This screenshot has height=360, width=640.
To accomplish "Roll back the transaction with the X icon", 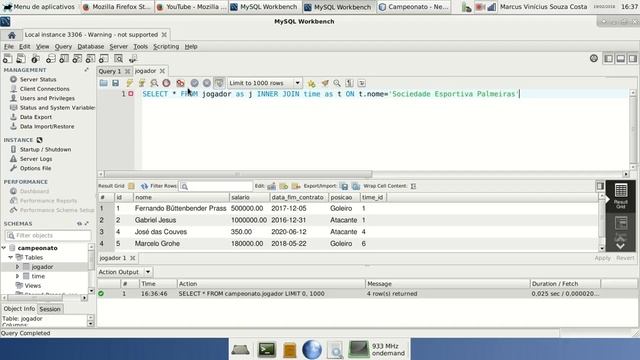I will click(207, 83).
